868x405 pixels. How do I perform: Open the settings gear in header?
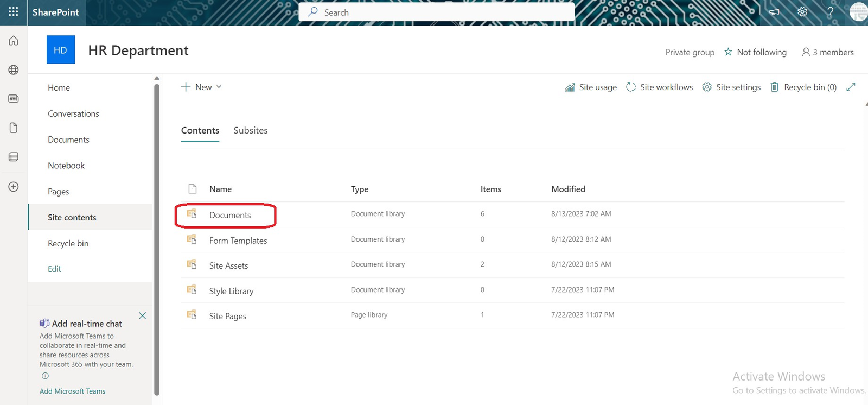click(802, 12)
